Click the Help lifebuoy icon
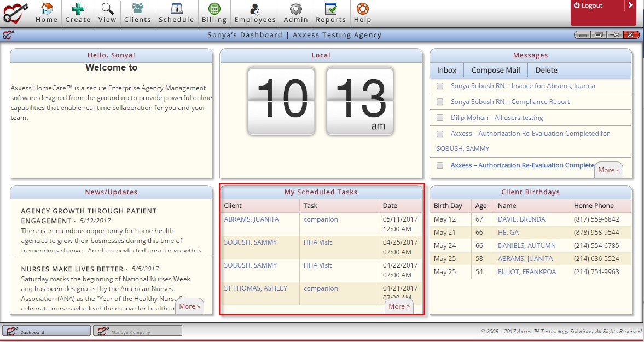The width and height of the screenshot is (644, 342). 362,11
